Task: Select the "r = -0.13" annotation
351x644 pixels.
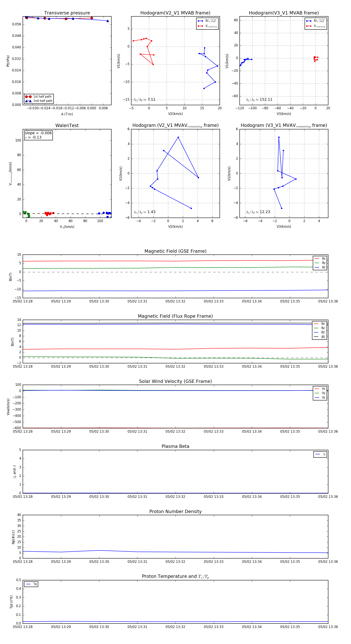Action: (x=33, y=137)
